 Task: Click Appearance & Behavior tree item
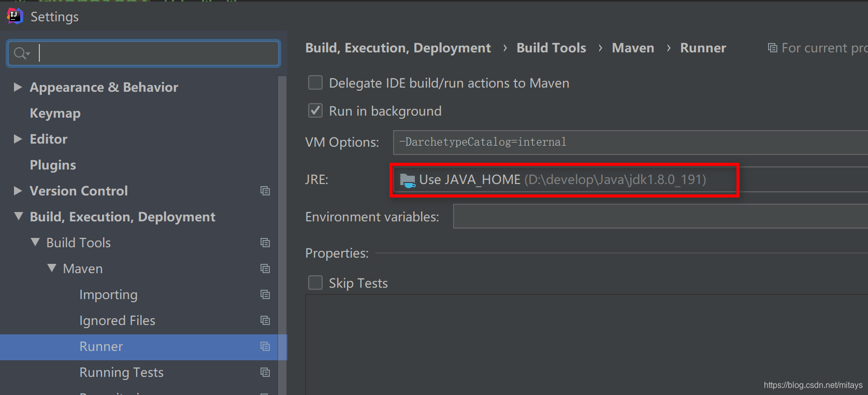coord(104,87)
